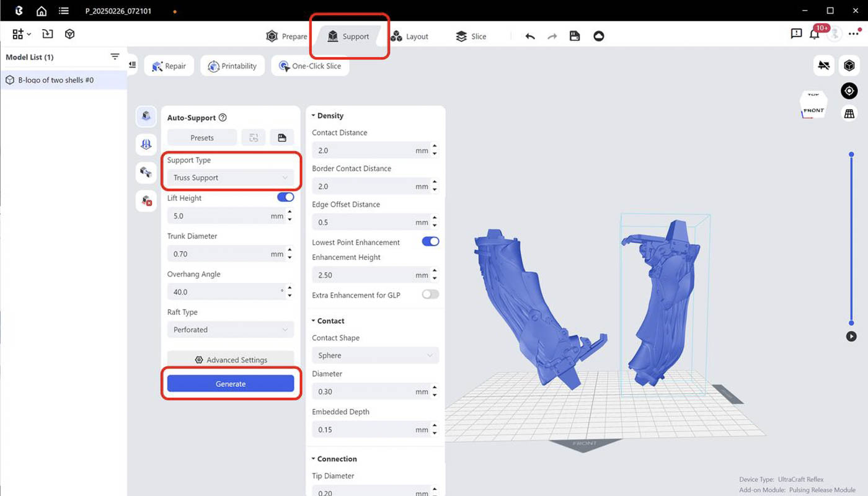Select the Auto-Support tool icon

pyautogui.click(x=146, y=116)
